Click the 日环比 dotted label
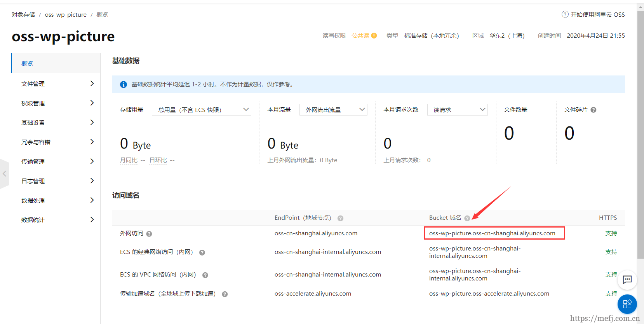 tap(158, 160)
